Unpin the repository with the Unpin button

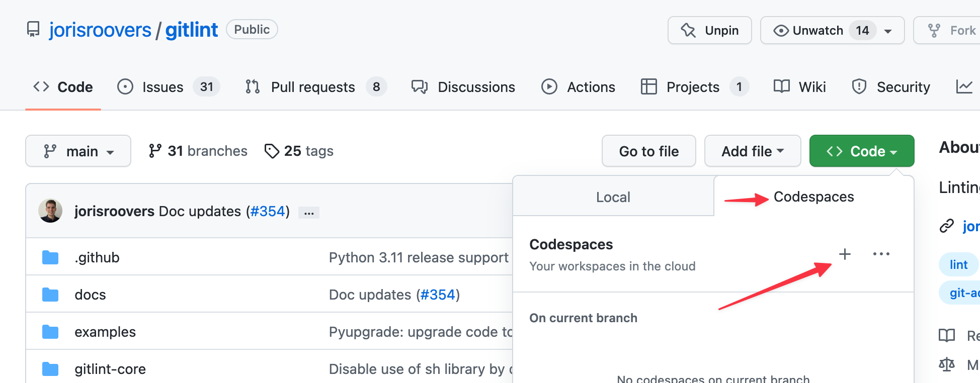(709, 30)
